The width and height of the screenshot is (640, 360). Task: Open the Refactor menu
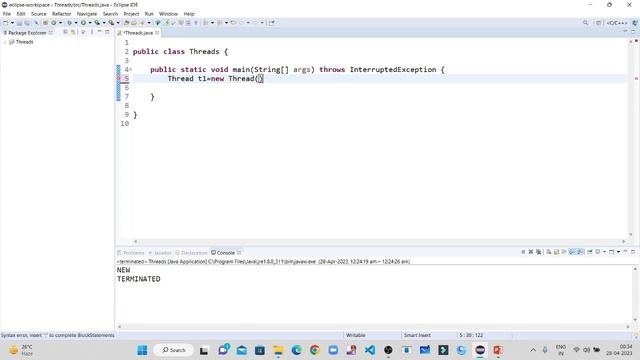coord(61,14)
